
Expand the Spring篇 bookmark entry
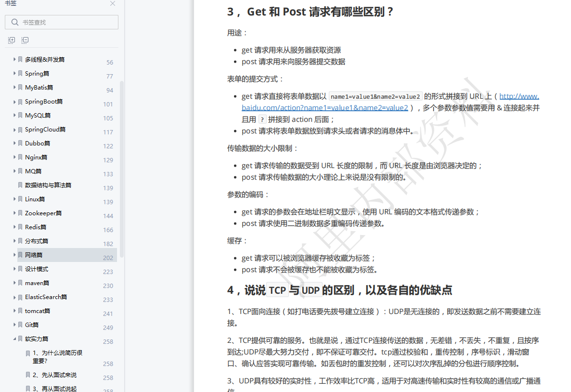pos(14,73)
